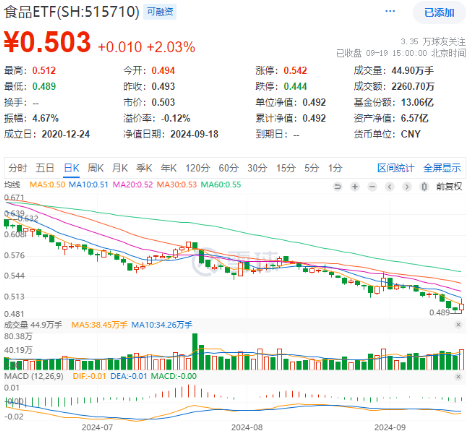
Task: Click the MACD (12,26,9) parameter label
Action: point(33,376)
